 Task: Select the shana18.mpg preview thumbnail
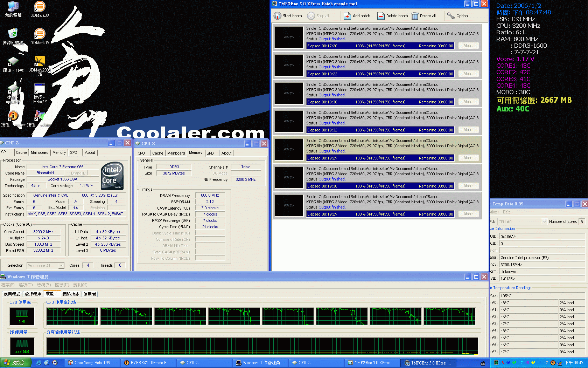(x=289, y=37)
